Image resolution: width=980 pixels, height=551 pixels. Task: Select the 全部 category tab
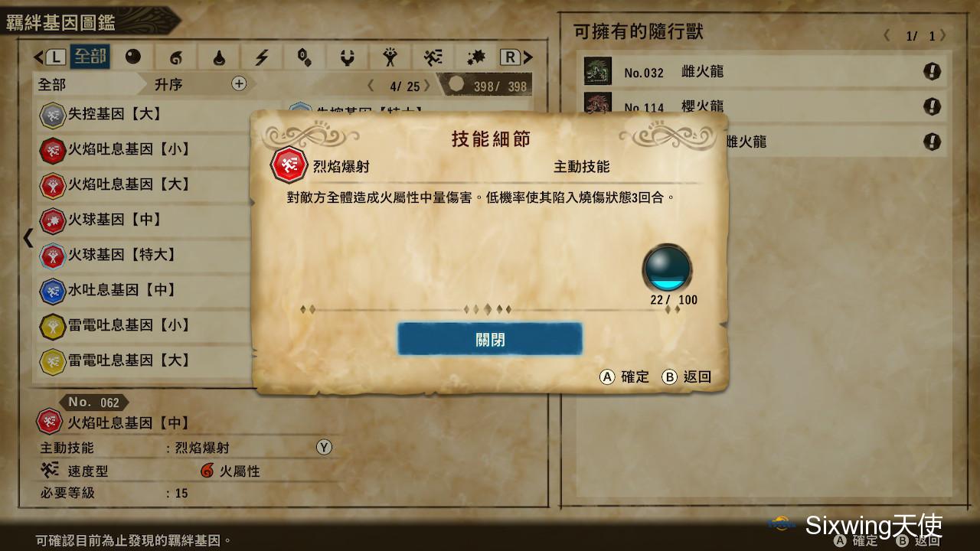pos(90,57)
